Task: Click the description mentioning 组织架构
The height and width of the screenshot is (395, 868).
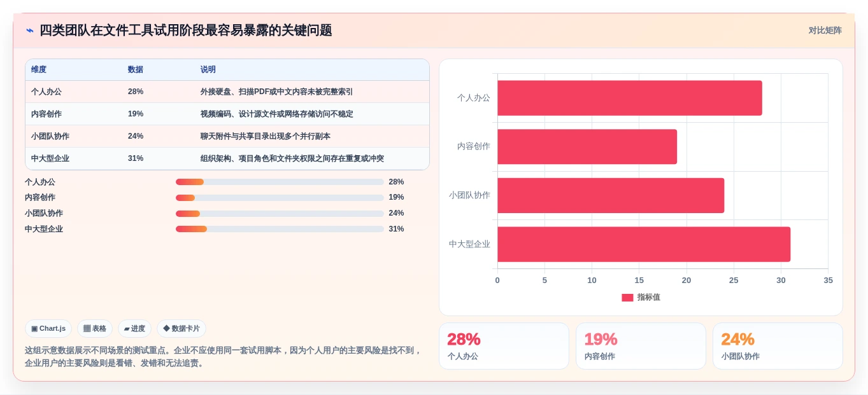Action: [x=292, y=158]
